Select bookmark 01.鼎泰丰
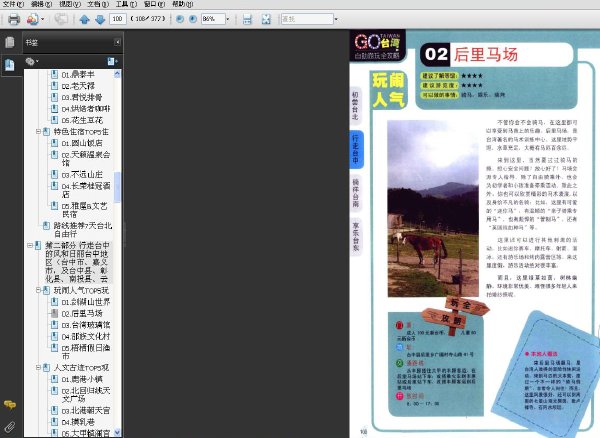 [x=78, y=75]
